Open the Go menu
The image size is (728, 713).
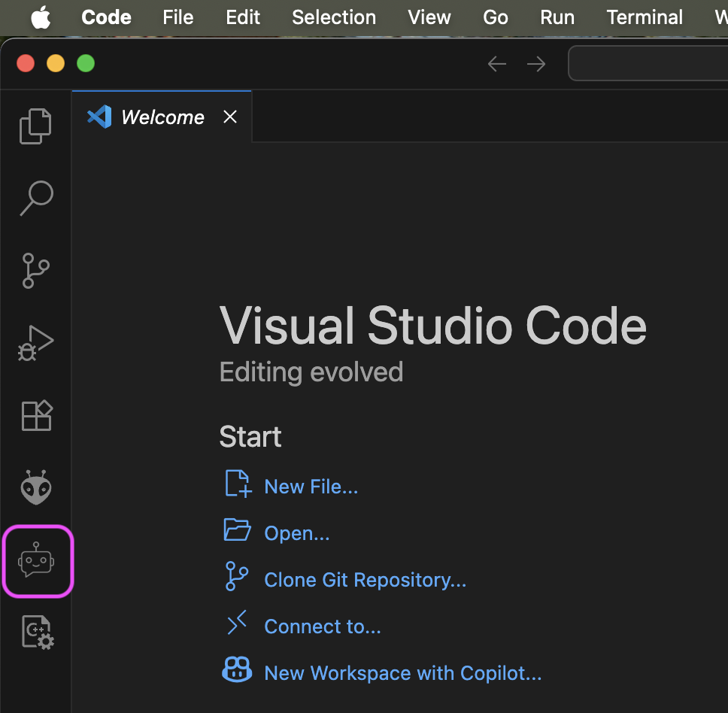click(x=496, y=17)
